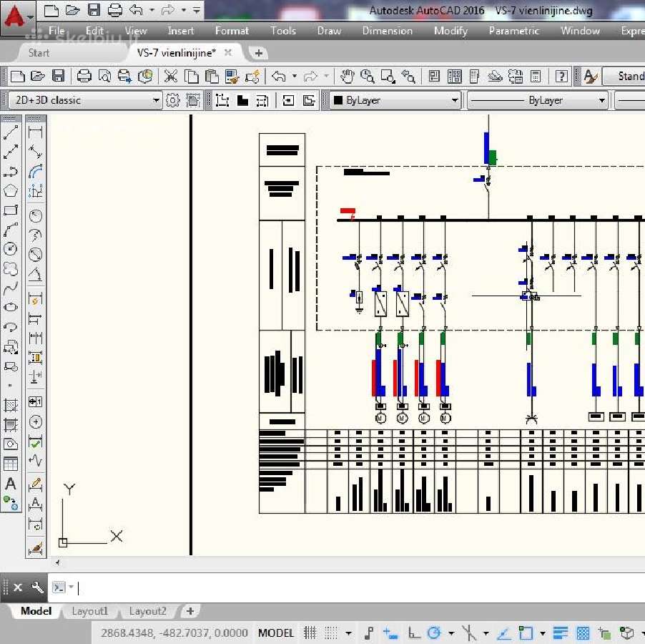Screen dimensions: 645x644
Task: Open the File menu
Action: click(56, 31)
